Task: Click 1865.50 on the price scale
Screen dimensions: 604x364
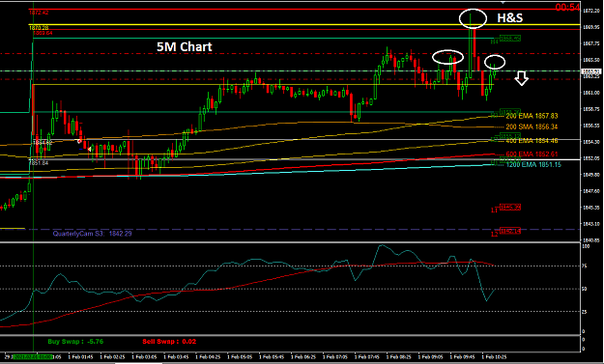Action: tap(590, 60)
